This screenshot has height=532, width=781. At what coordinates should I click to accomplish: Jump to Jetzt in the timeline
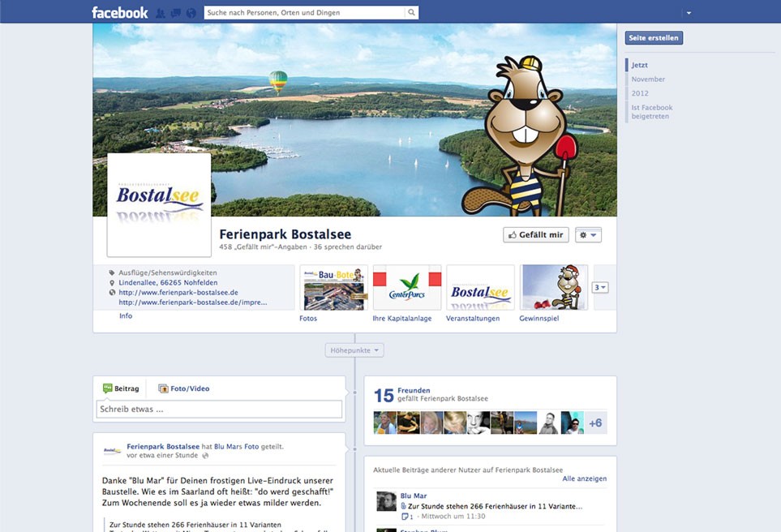click(640, 65)
